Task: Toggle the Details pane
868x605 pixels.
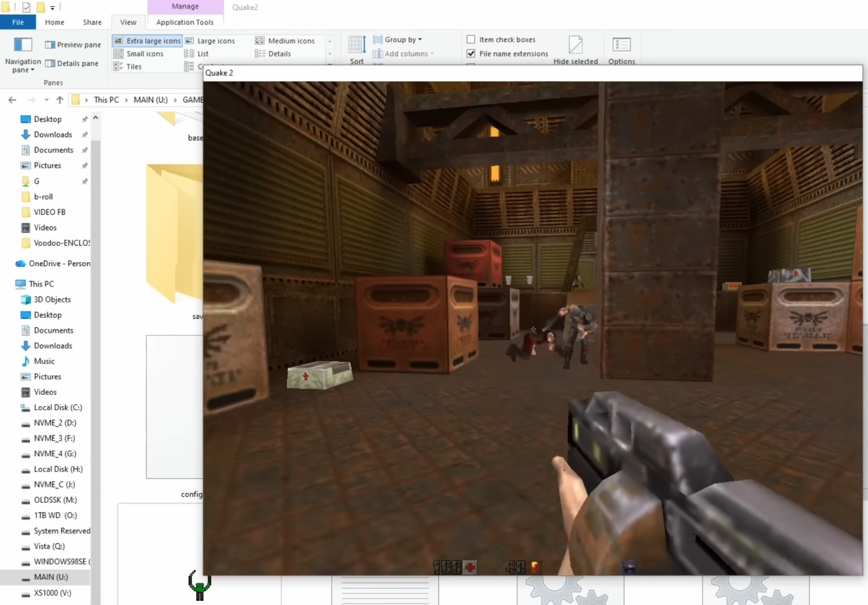Action: [72, 63]
